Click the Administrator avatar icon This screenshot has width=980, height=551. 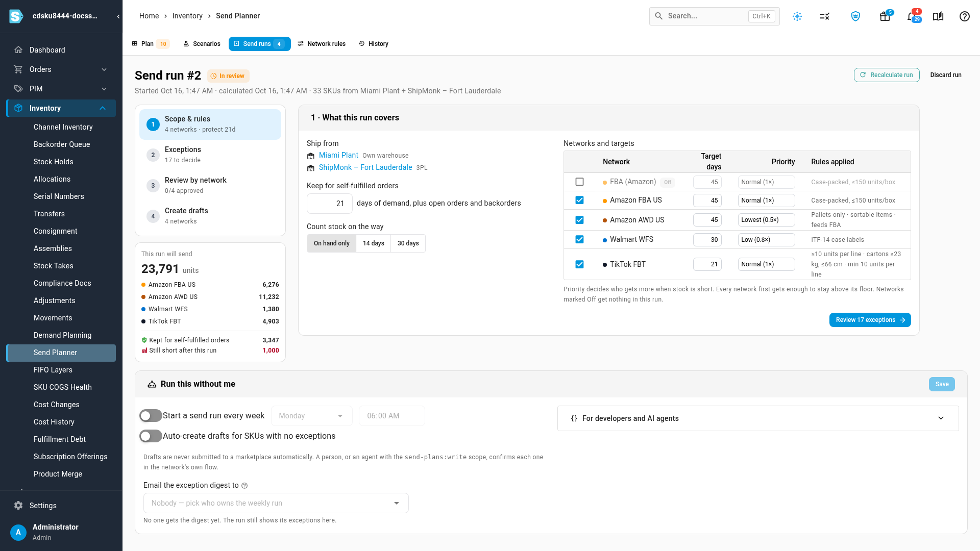18,532
